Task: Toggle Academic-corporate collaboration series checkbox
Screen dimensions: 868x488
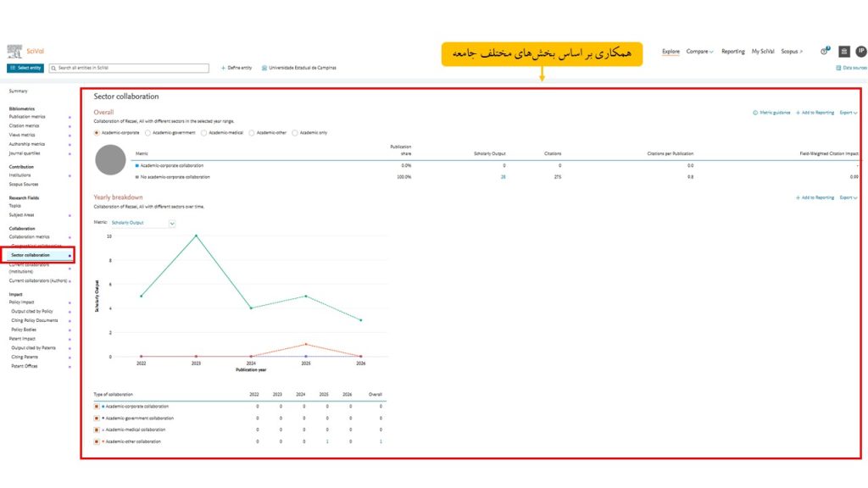Action: coord(97,407)
